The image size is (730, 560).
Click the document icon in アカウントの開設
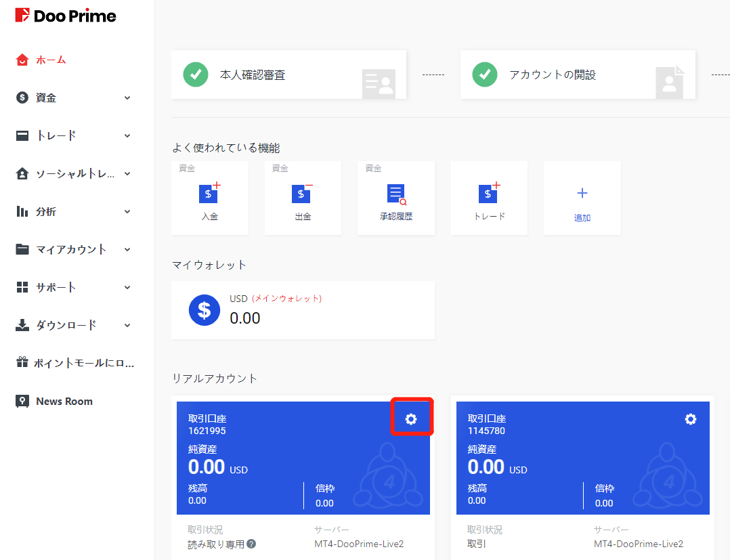click(670, 83)
